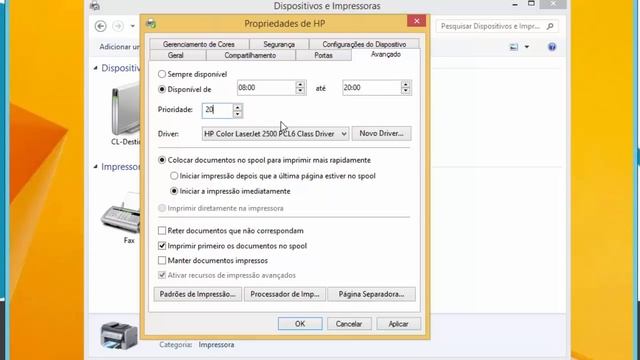The width and height of the screenshot is (640, 360).
Task: Click Dispositivos e Impressoras title bar icon
Action: (x=95, y=5)
